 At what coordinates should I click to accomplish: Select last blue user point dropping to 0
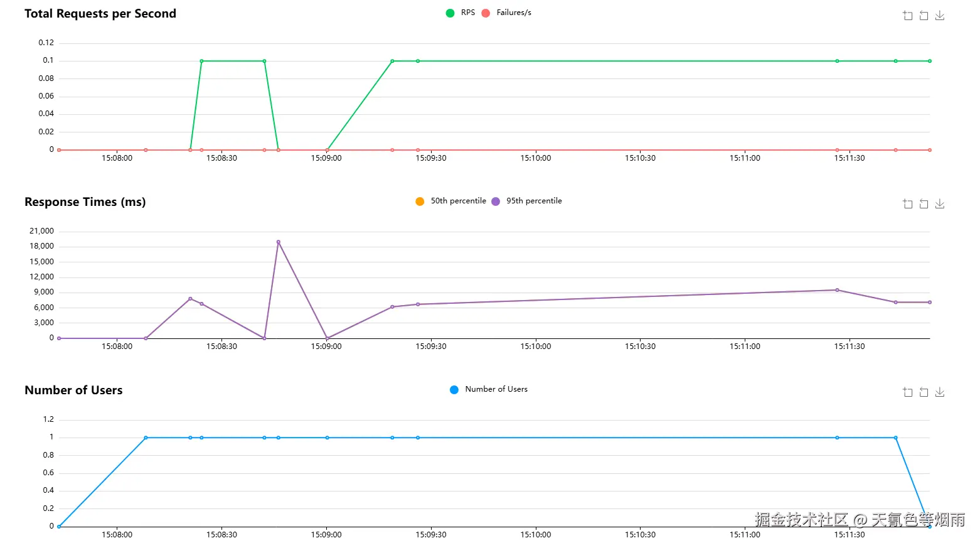(929, 526)
